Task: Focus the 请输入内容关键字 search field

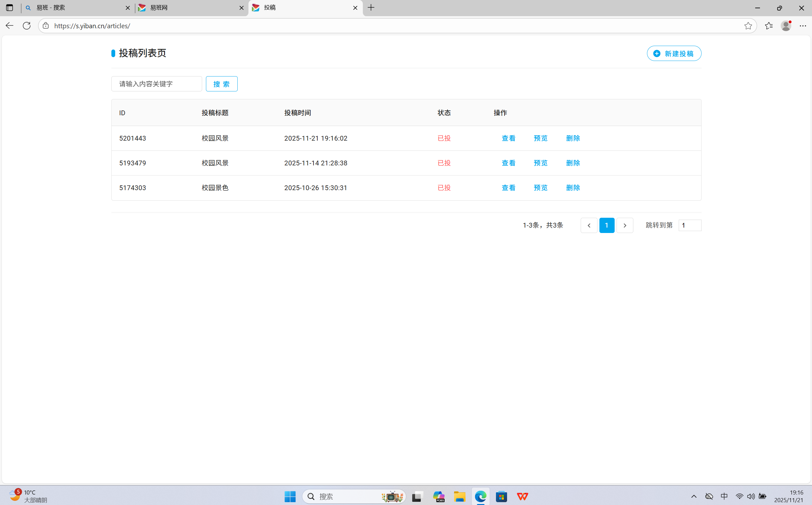Action: 156,84
